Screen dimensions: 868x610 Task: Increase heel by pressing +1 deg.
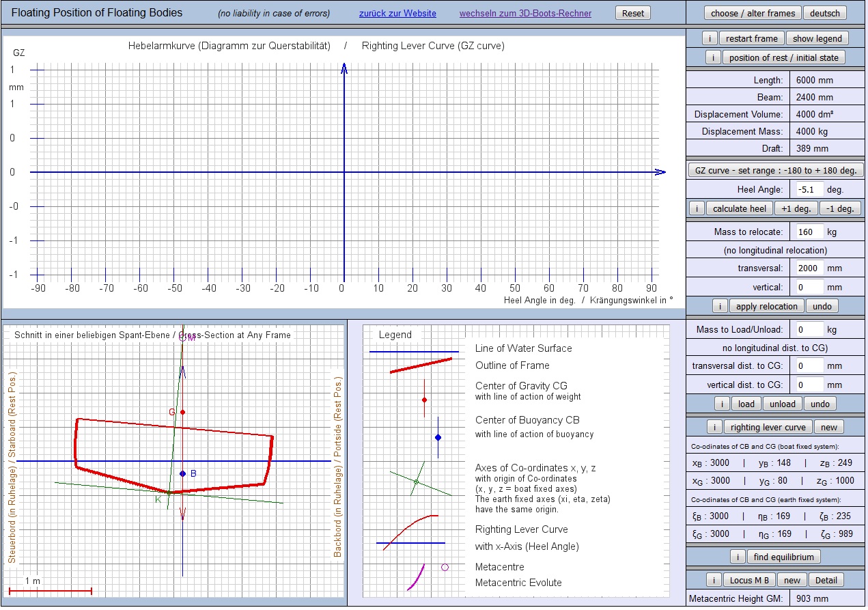click(796, 208)
